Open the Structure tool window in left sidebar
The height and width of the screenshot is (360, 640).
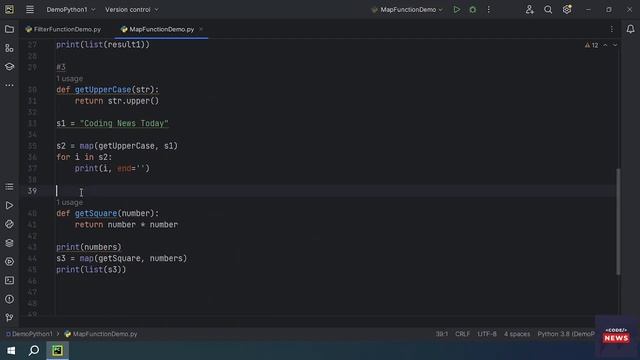[9, 48]
